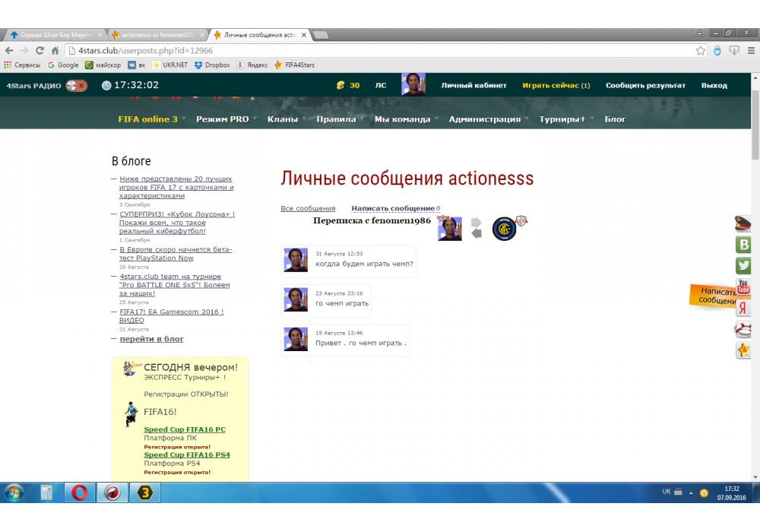The width and height of the screenshot is (760, 532).
Task: Switch to the actionesss vs fenomen browser tab
Action: (x=157, y=35)
